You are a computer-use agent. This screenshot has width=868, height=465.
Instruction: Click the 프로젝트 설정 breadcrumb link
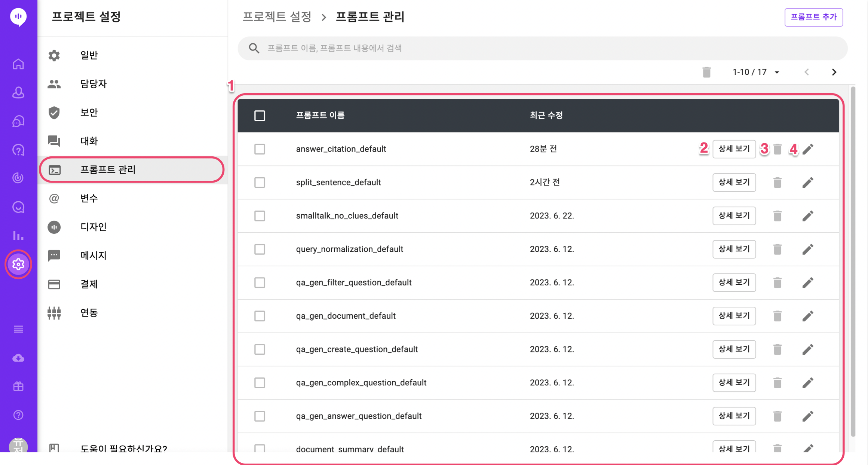click(277, 17)
